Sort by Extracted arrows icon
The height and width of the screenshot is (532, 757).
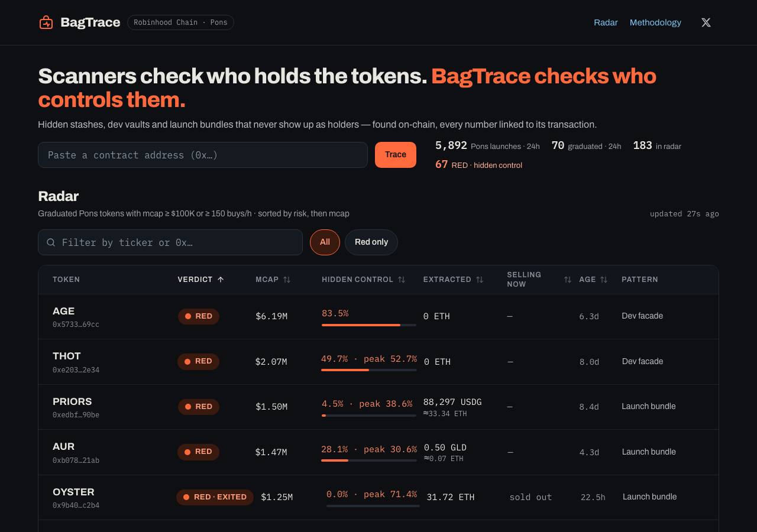click(x=480, y=280)
